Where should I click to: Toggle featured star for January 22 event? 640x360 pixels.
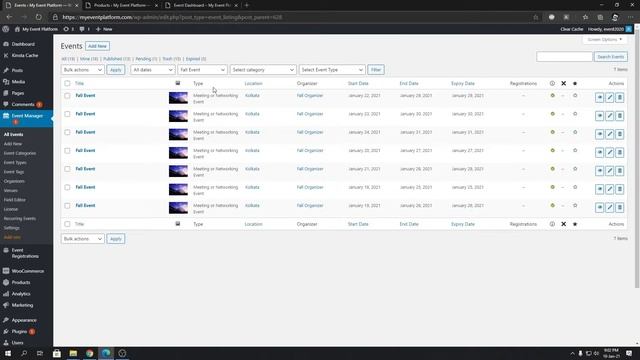(x=575, y=96)
